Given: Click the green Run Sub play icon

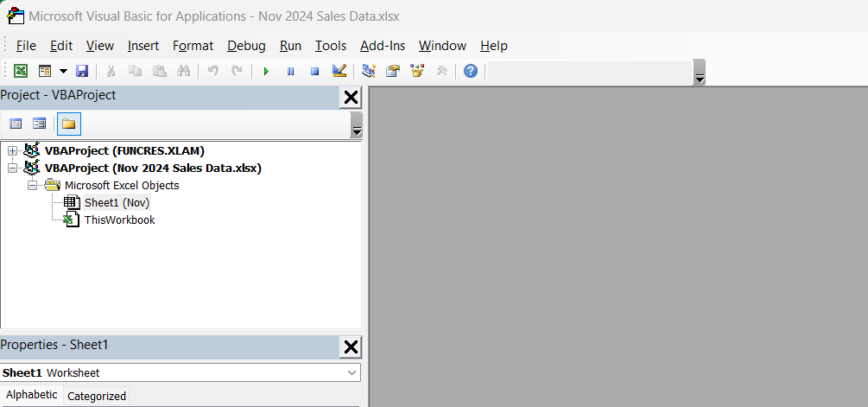Looking at the screenshot, I should pos(266,71).
